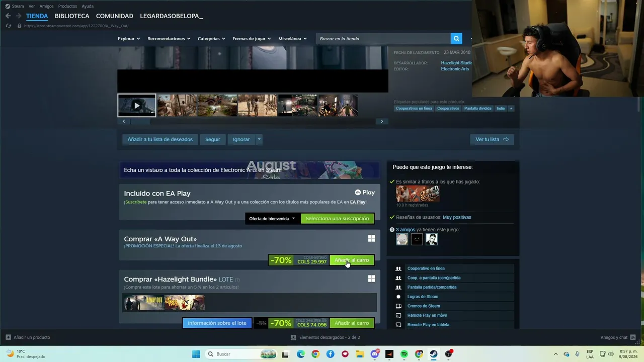This screenshot has width=644, height=362.
Task: Open Discord from the taskbar
Action: pos(374,354)
